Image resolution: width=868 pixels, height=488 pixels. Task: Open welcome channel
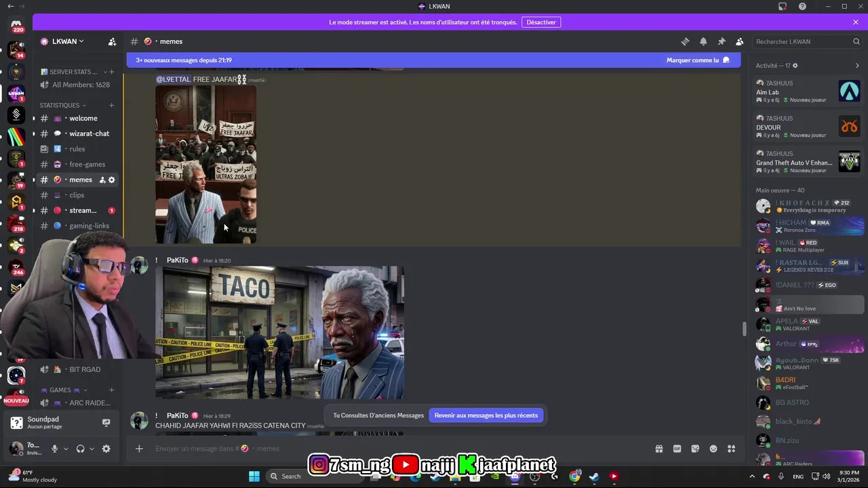(78, 118)
